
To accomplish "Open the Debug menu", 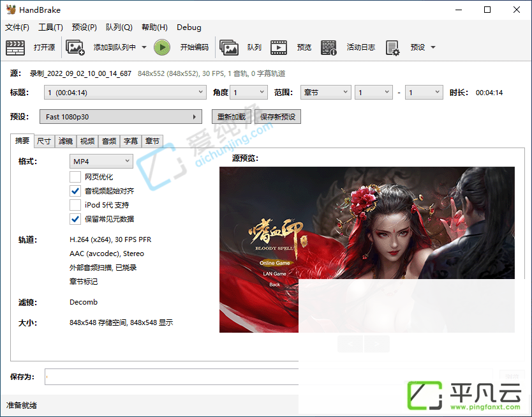I will pyautogui.click(x=189, y=27).
